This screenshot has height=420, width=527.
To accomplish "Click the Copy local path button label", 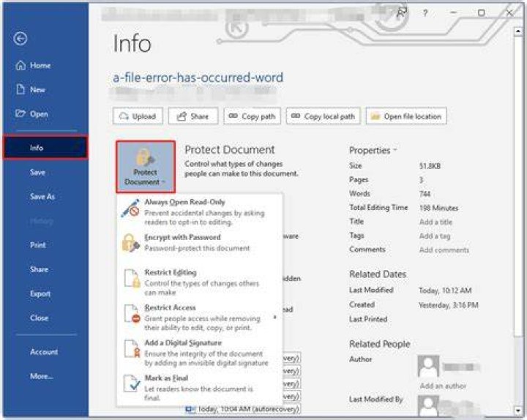I will 329,116.
